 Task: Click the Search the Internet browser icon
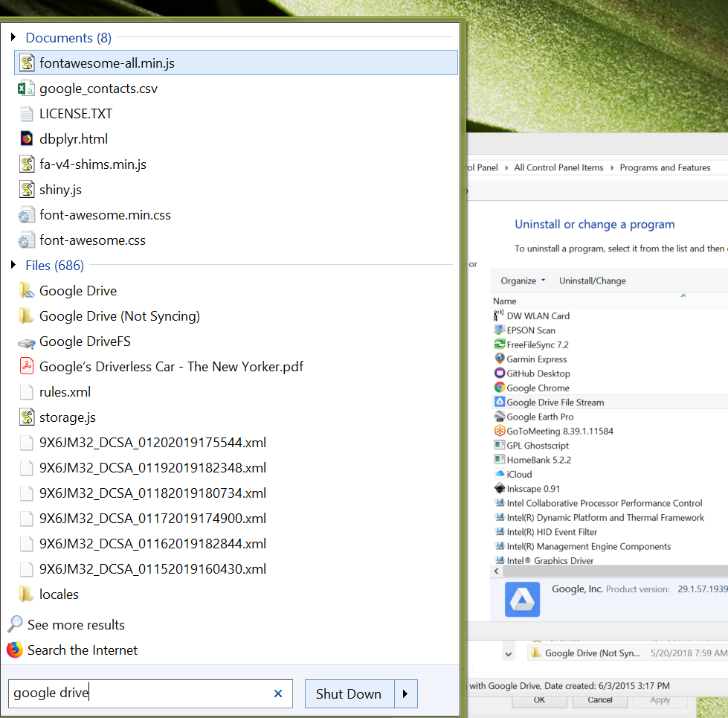16,650
